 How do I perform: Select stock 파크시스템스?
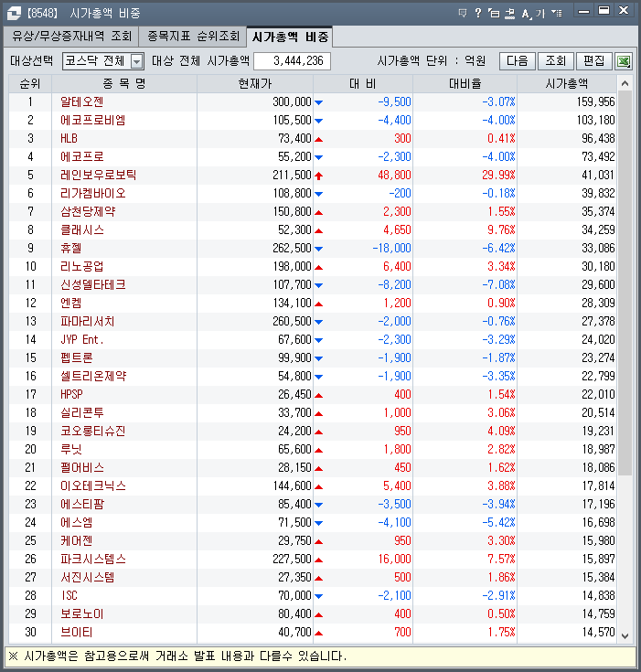(92, 560)
